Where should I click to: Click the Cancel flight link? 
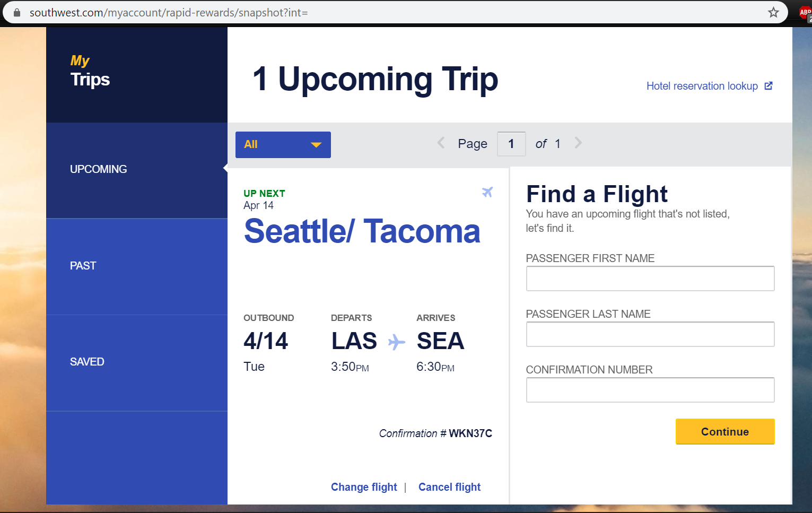[449, 487]
